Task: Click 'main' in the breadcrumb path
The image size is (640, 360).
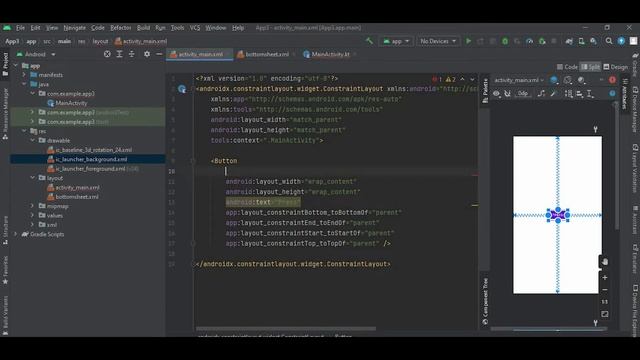Action: (x=64, y=41)
